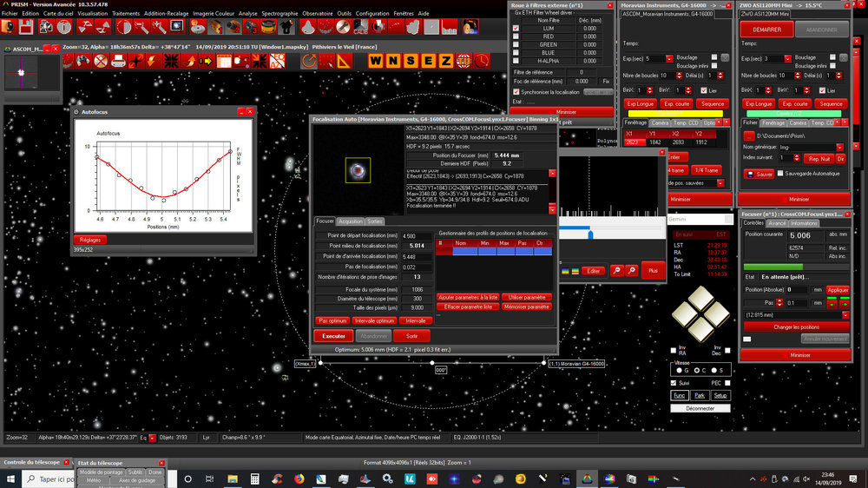Adjust Nbre de boucles stepper in Moravian panel
868x488 pixels.
tap(680, 76)
